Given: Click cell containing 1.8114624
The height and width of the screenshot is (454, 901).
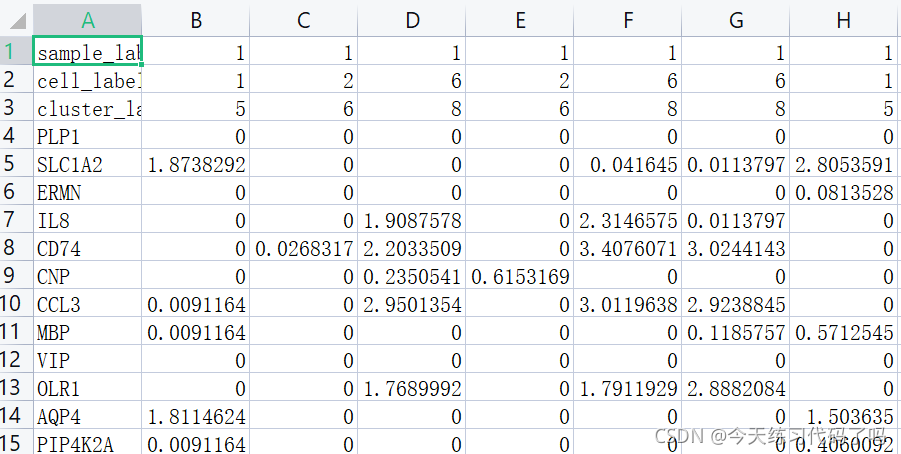Looking at the screenshot, I should point(196,415).
